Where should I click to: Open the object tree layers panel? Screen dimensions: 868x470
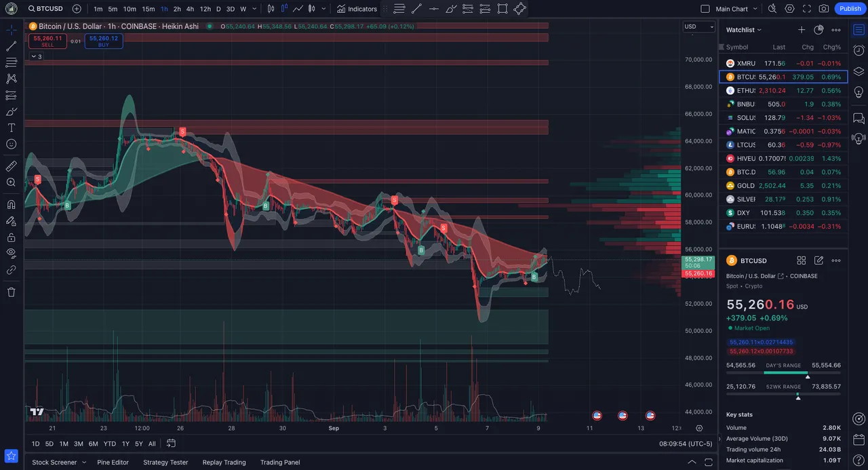(x=859, y=71)
